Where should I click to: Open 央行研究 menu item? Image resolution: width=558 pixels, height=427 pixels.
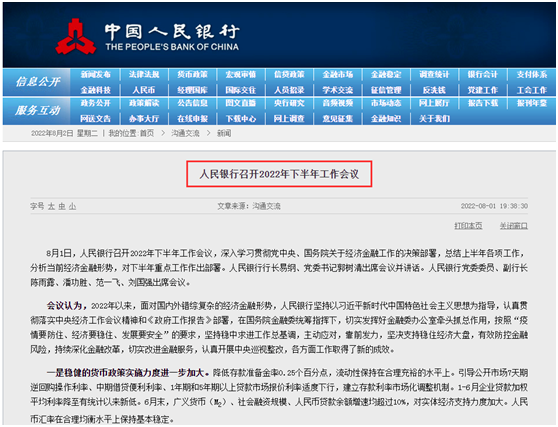289,103
